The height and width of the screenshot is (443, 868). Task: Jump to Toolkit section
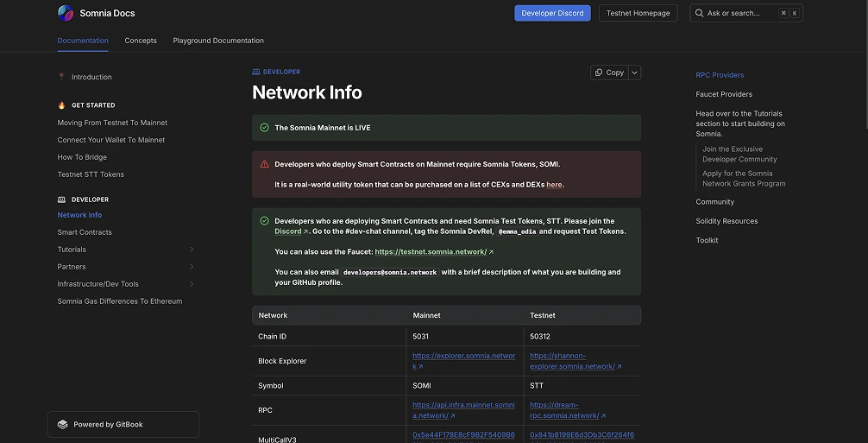point(707,240)
